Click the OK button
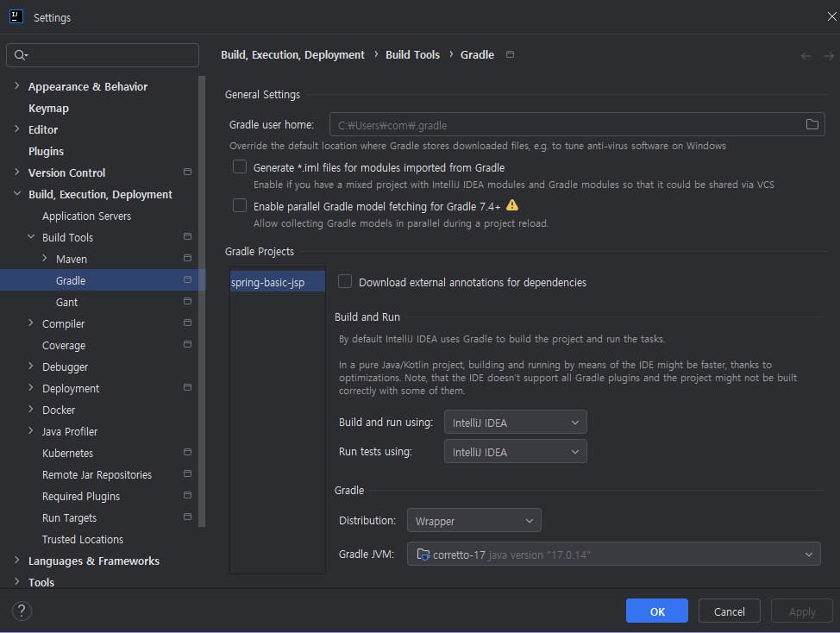This screenshot has width=840, height=633. click(657, 611)
